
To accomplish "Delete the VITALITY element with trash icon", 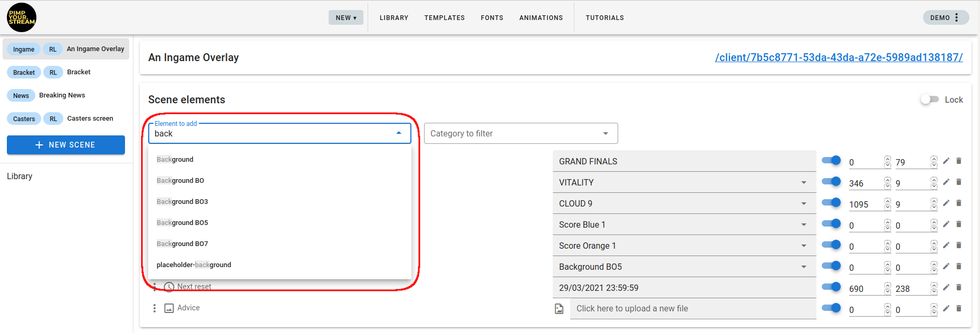I will pyautogui.click(x=959, y=182).
